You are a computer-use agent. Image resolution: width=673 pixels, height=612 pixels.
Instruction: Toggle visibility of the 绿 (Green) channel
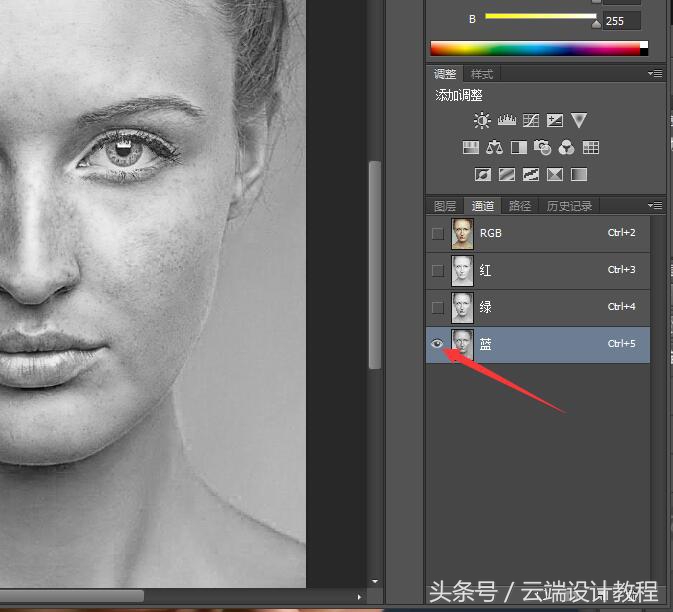point(436,307)
